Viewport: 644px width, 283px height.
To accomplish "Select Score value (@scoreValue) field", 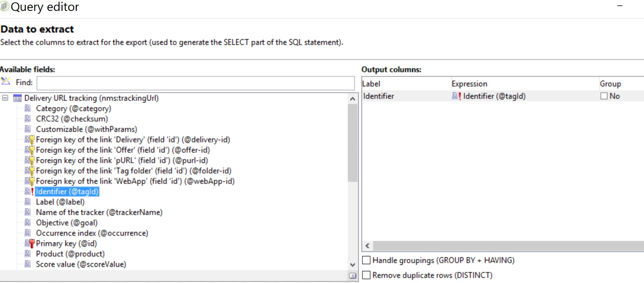I will pos(81,265).
